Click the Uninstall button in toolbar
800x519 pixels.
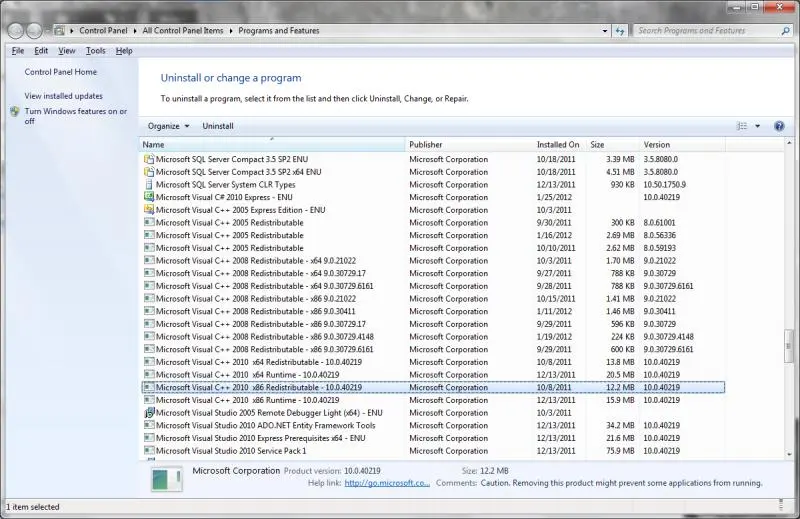pyautogui.click(x=218, y=126)
